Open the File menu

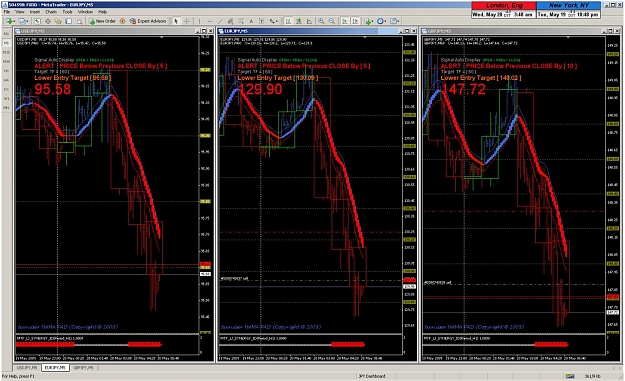pos(7,12)
